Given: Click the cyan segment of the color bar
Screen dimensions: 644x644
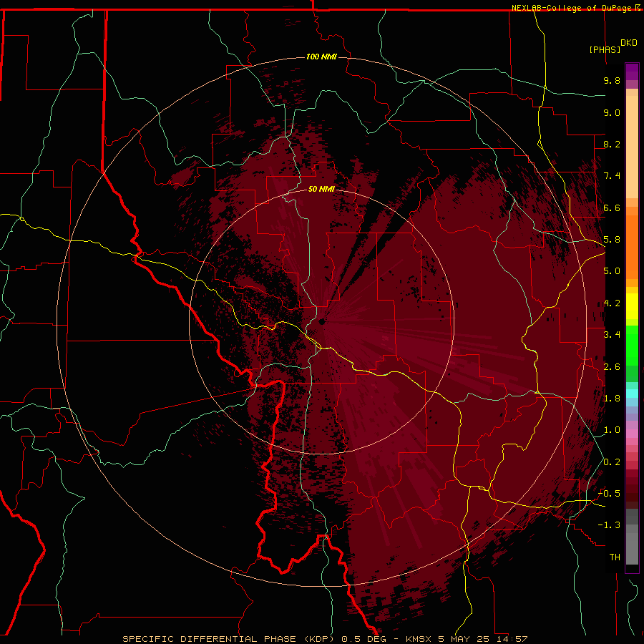Looking at the screenshot, I should point(632,394).
